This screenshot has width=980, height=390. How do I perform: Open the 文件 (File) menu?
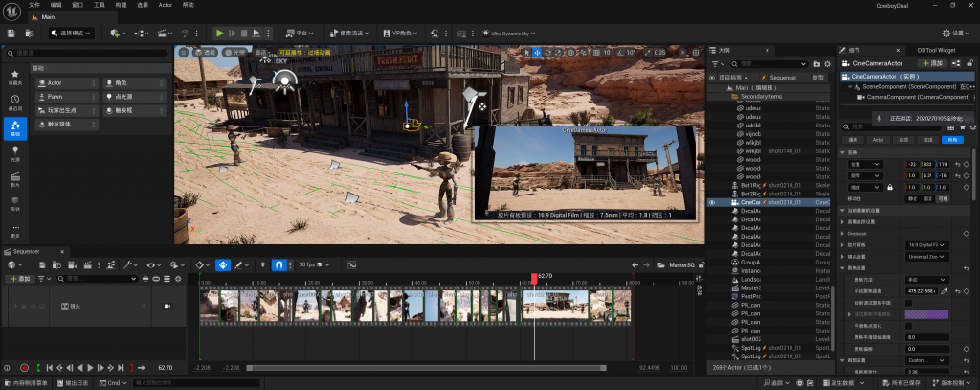coord(34,5)
